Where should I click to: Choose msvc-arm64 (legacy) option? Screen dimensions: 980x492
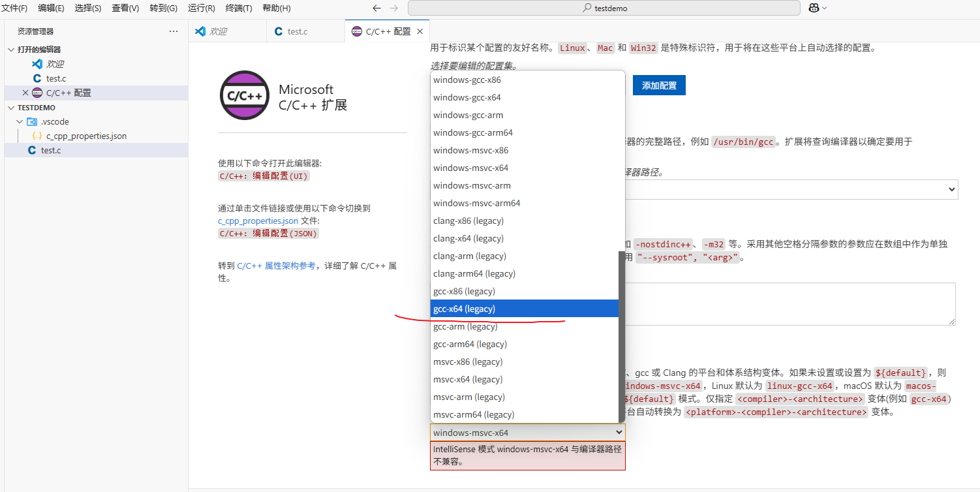click(x=525, y=414)
